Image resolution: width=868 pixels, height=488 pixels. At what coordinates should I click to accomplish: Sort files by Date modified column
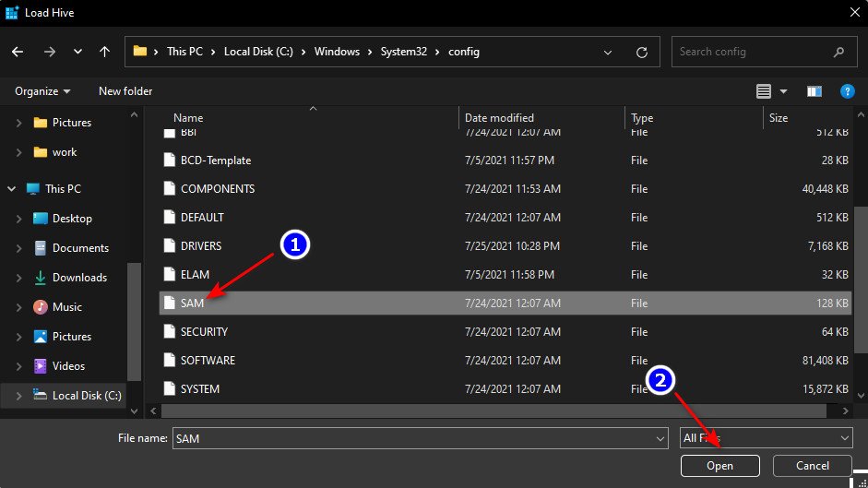(x=499, y=118)
